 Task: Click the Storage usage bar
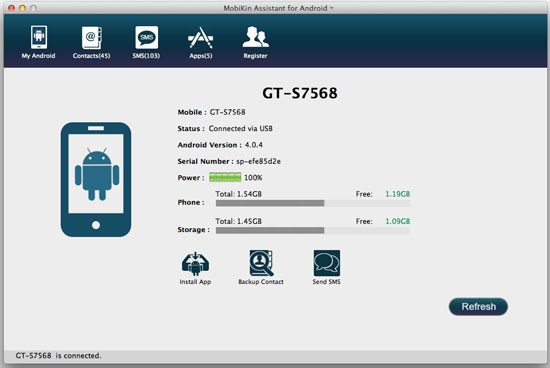(313, 230)
